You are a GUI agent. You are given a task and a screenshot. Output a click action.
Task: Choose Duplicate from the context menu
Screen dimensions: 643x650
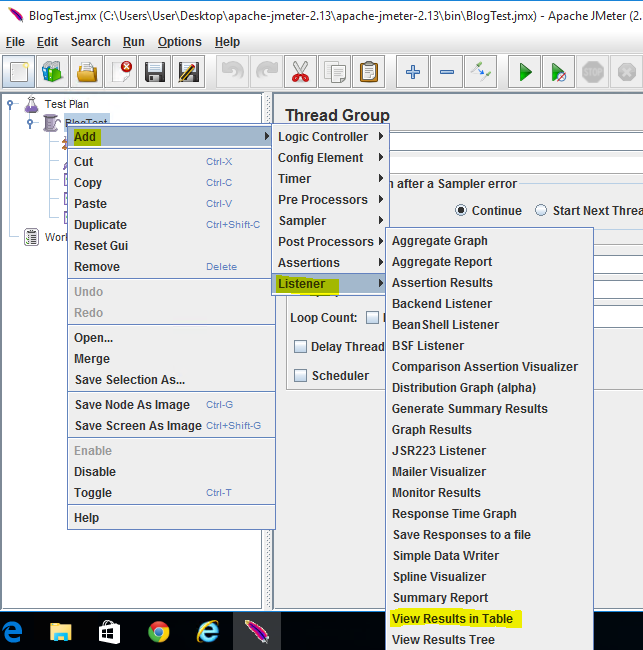[100, 225]
